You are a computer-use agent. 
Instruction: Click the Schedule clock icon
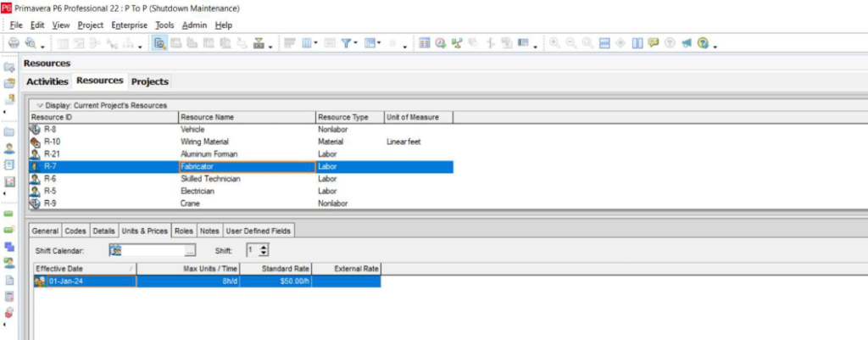[441, 43]
